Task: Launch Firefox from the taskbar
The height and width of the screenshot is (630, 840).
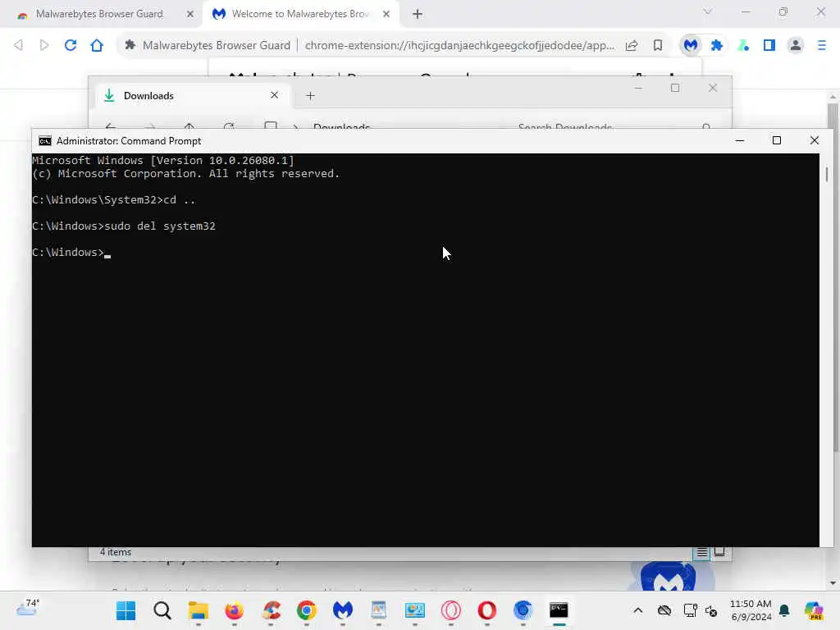Action: (234, 610)
